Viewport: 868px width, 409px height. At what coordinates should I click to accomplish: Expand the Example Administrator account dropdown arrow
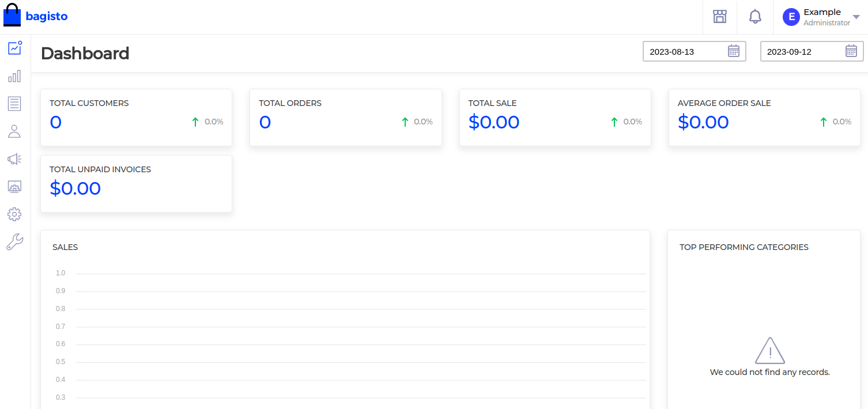click(x=856, y=17)
